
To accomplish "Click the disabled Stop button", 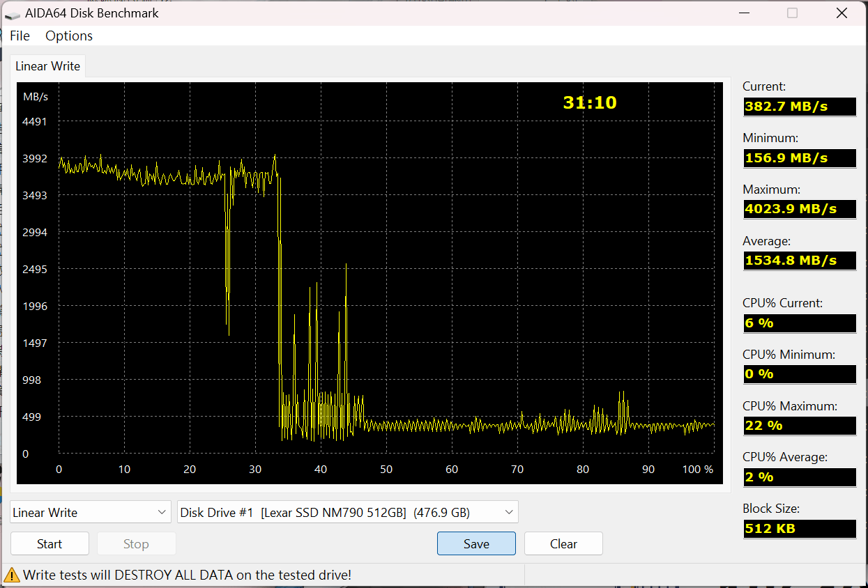I will pyautogui.click(x=136, y=544).
